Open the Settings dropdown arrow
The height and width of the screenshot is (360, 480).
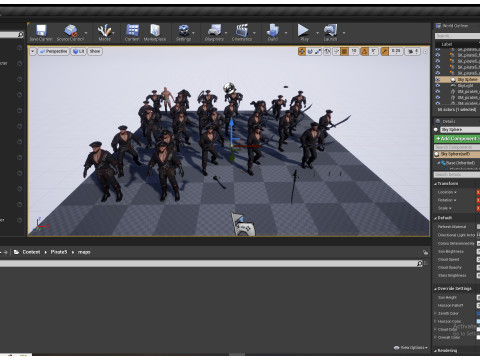pos(193,33)
